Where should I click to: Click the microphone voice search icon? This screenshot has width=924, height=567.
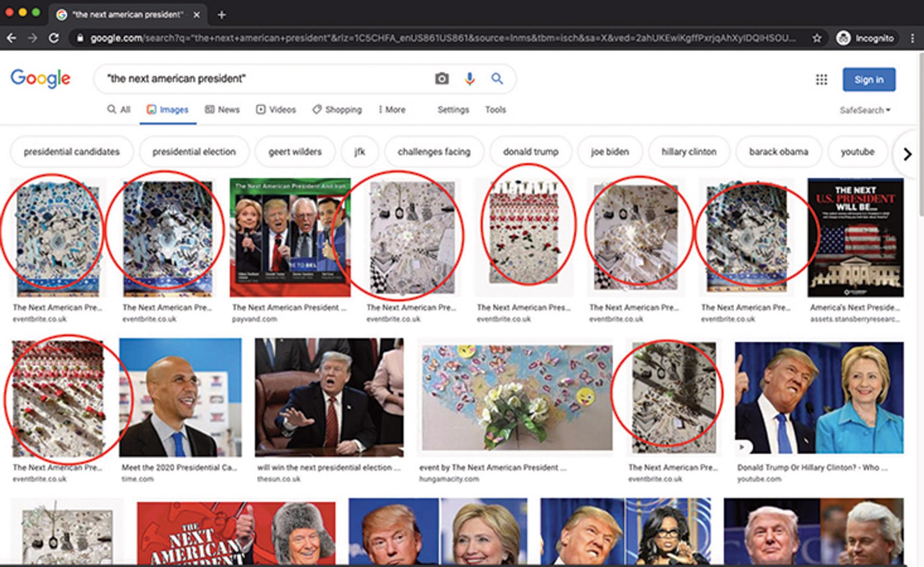[x=469, y=78]
